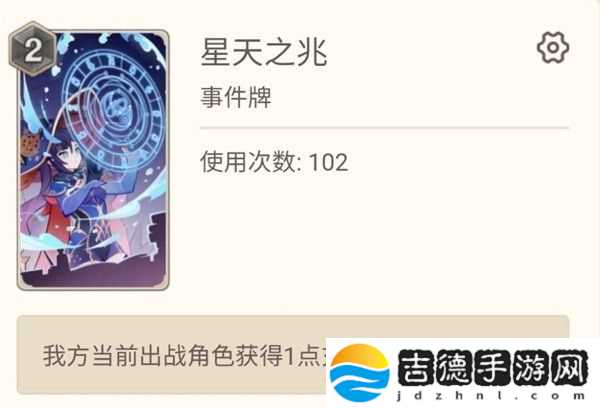Open the 吉德手游网 site name
The width and height of the screenshot is (600, 408).
[x=493, y=367]
